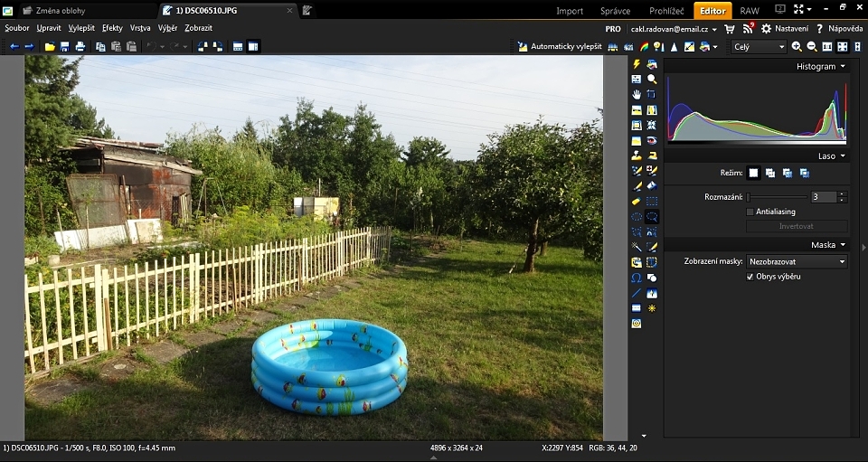Screen dimensions: 868x462
Task: Open the shopping cart icon
Action: click(x=730, y=29)
